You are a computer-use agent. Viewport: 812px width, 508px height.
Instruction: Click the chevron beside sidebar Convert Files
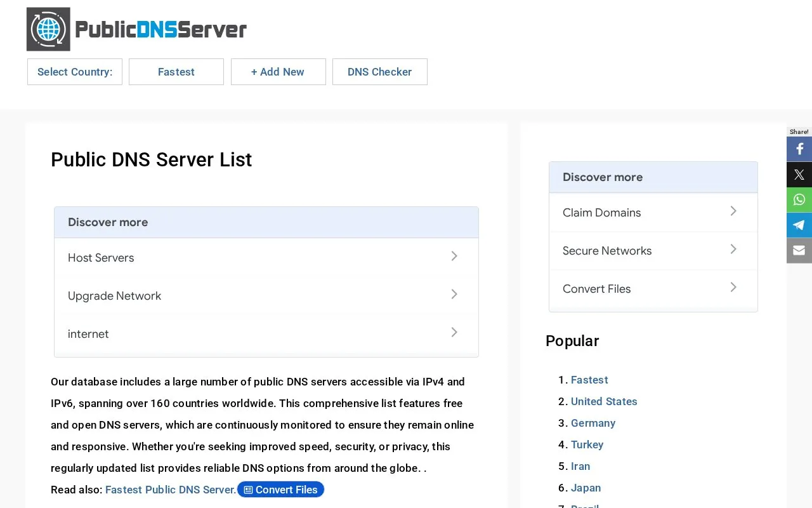733,287
